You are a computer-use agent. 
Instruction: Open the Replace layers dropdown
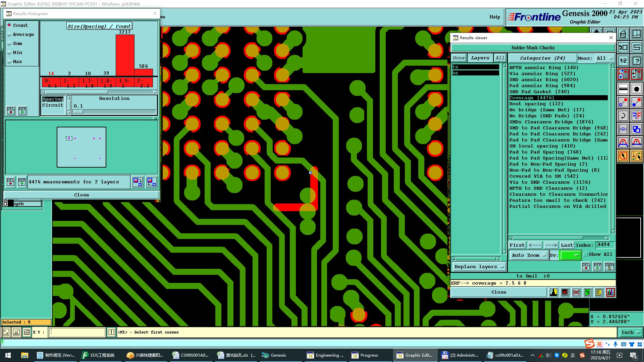point(479,267)
